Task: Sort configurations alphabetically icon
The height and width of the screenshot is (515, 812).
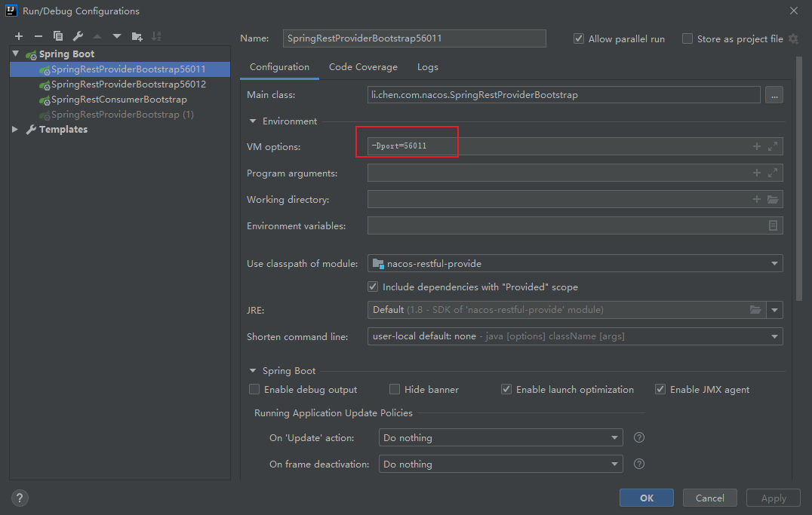Action: tap(156, 36)
